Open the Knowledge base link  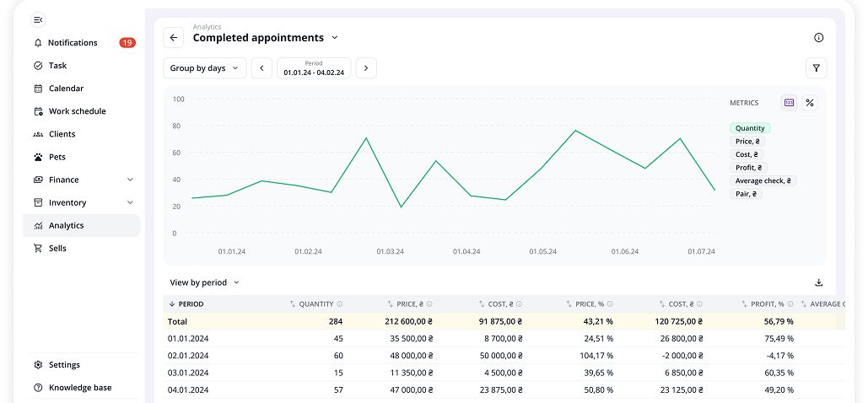pos(79,388)
